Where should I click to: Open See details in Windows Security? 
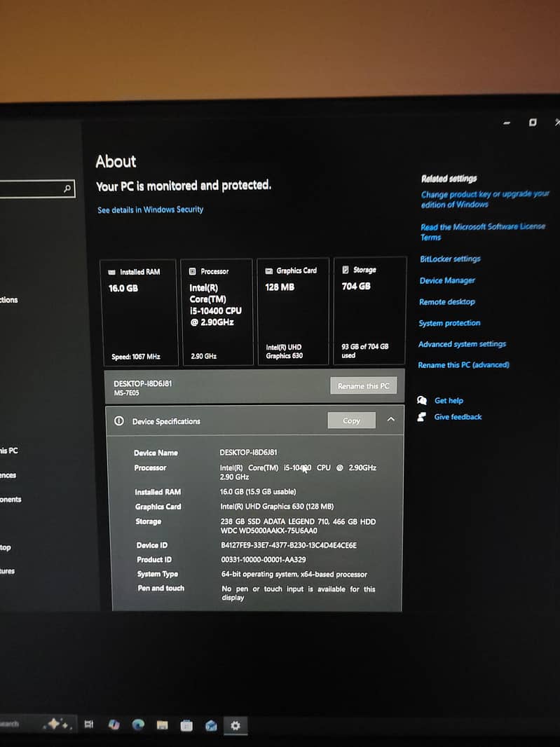coord(150,210)
